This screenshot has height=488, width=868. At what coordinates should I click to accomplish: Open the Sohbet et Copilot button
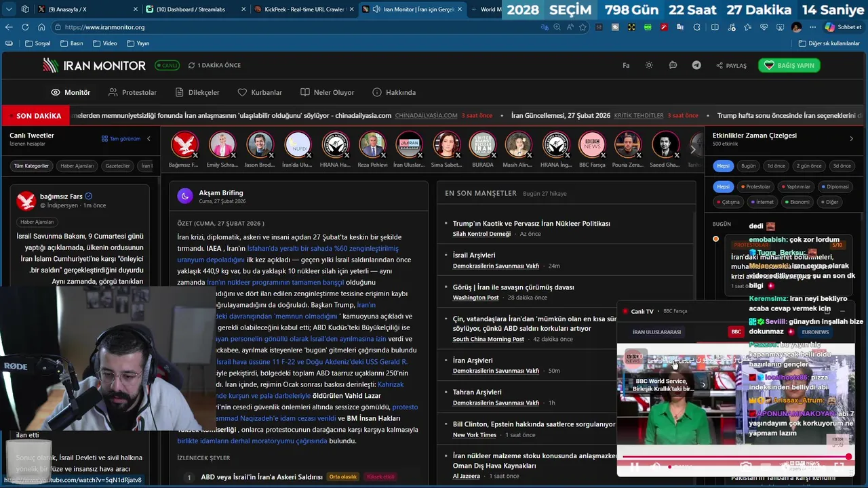click(843, 27)
